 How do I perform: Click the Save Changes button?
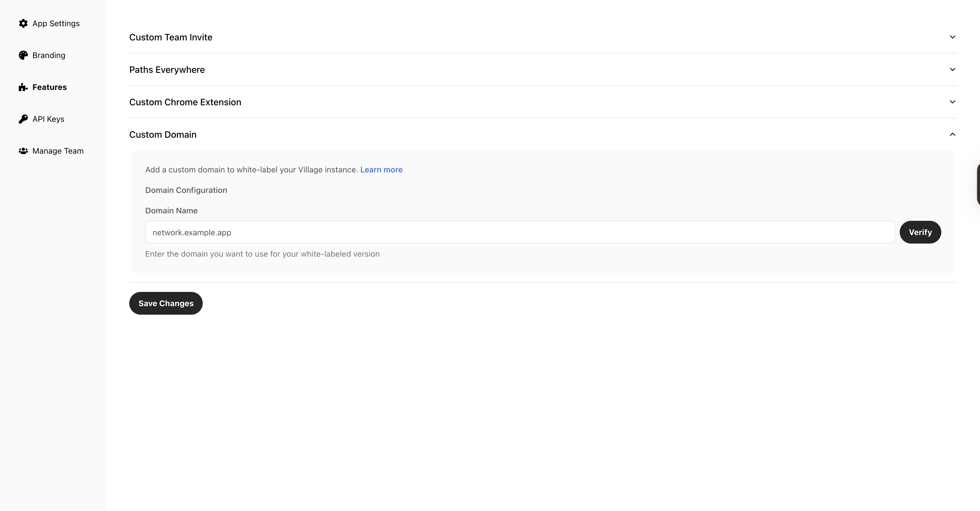166,303
